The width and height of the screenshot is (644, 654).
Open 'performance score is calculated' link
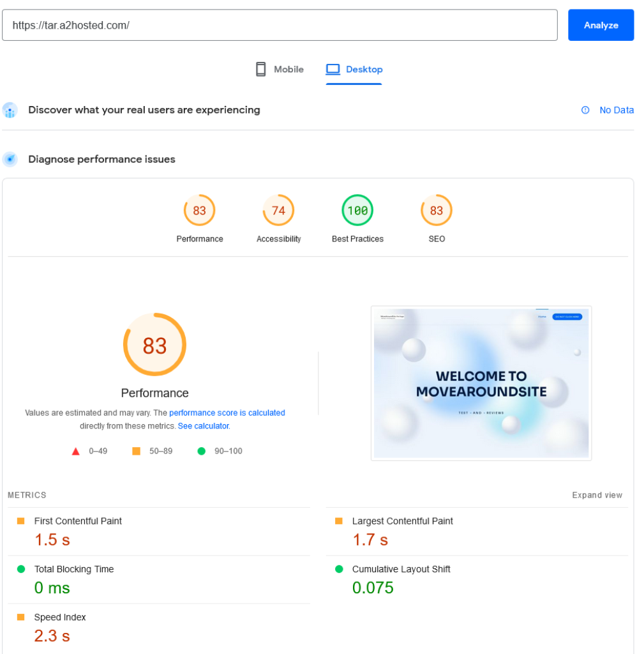227,413
